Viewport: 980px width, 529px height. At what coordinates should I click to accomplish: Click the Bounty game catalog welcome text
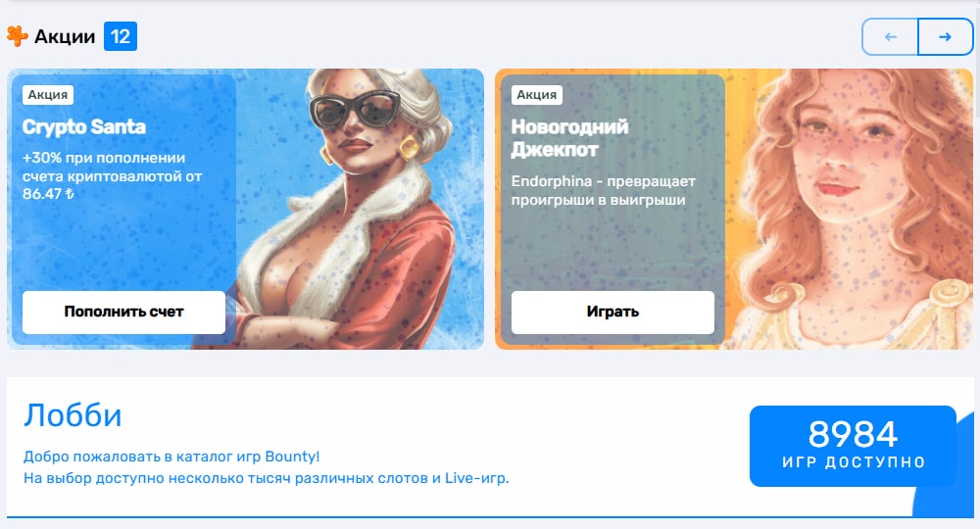[x=171, y=457]
